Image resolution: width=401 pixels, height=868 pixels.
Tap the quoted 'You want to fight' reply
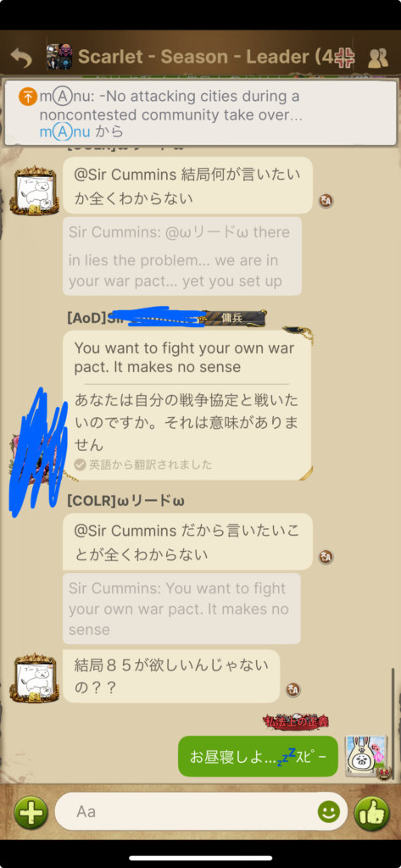(181, 609)
